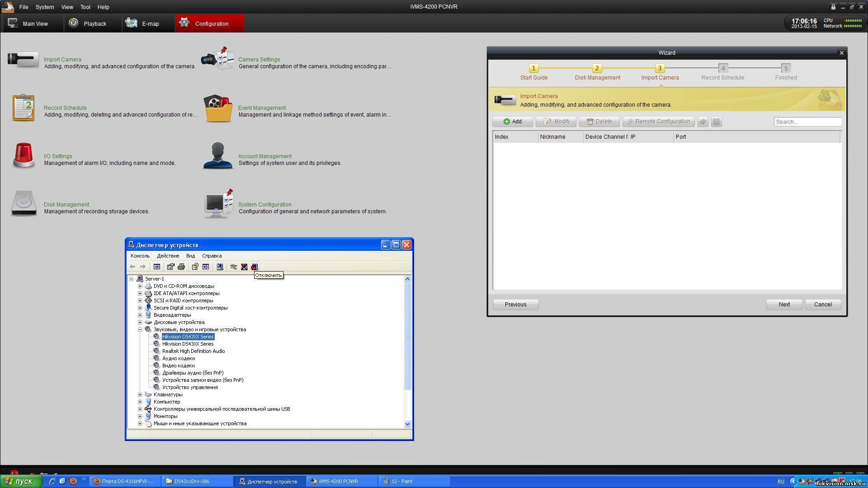Expand Видеоадаптеры node
868x488 pixels.
(x=140, y=315)
